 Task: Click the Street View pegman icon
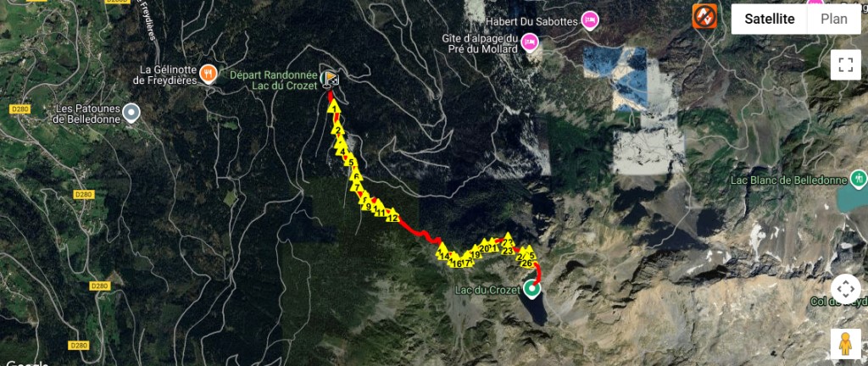[x=845, y=344]
